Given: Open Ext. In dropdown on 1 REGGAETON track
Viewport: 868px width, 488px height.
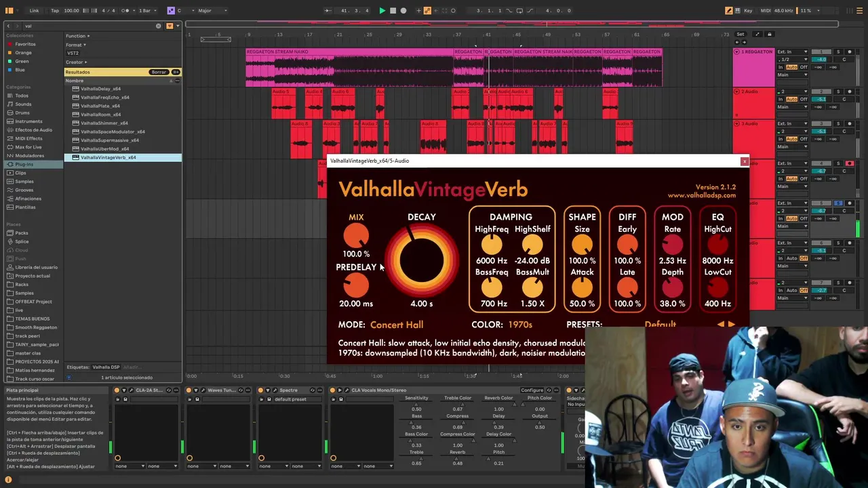Looking at the screenshot, I should coord(792,52).
